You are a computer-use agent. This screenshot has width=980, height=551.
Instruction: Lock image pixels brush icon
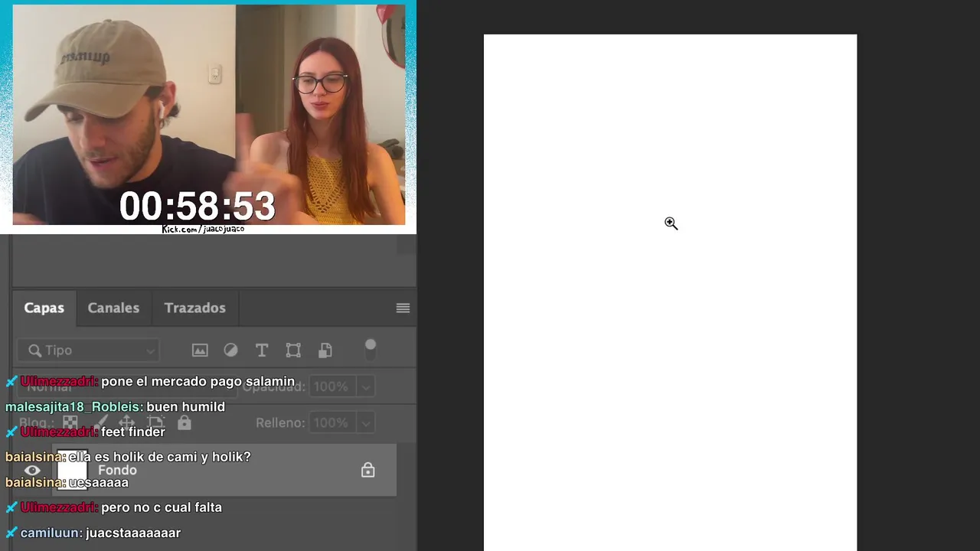[x=100, y=422]
